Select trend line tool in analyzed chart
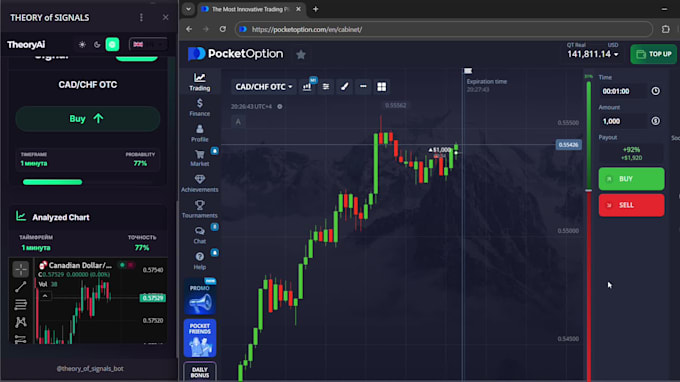680x382 pixels. [x=20, y=287]
